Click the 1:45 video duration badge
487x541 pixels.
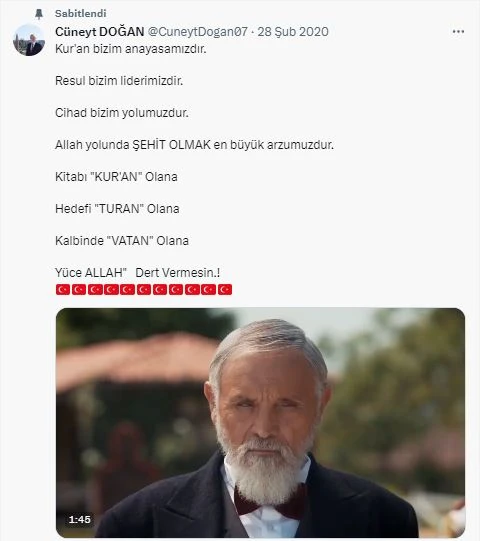click(x=79, y=519)
